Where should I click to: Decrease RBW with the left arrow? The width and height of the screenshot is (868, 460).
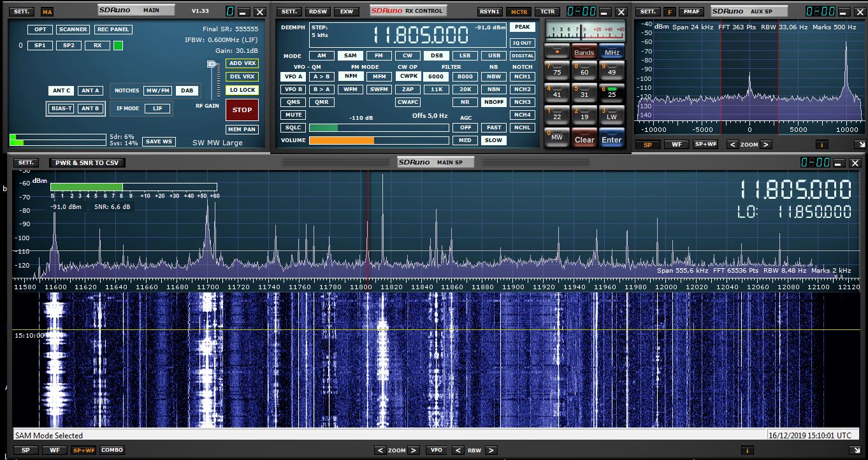pos(457,450)
